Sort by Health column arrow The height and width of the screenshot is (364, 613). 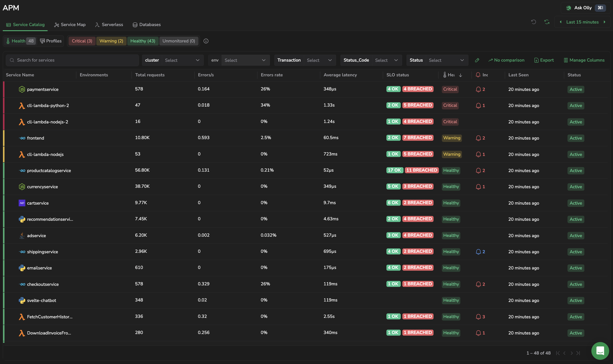[x=461, y=75]
